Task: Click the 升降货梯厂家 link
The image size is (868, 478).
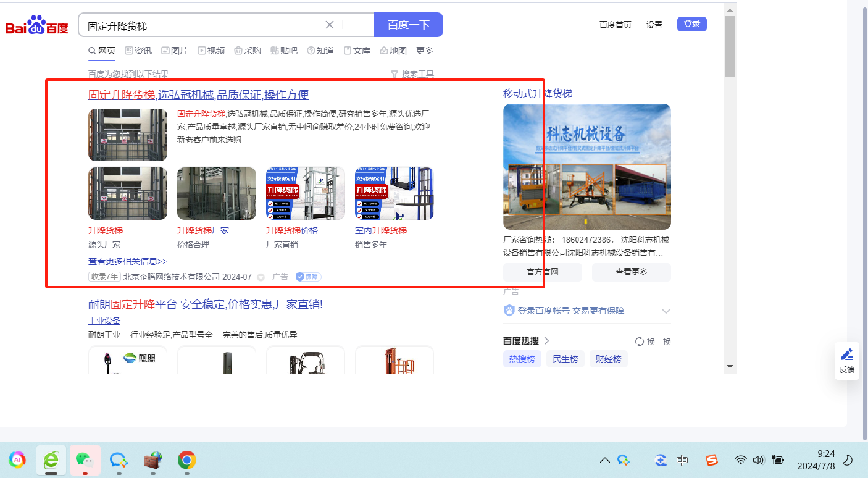Action: [203, 230]
